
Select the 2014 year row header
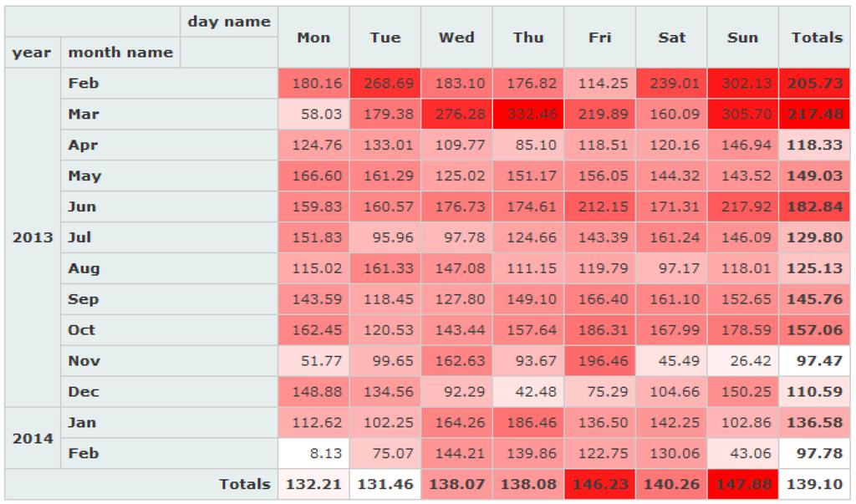click(33, 438)
